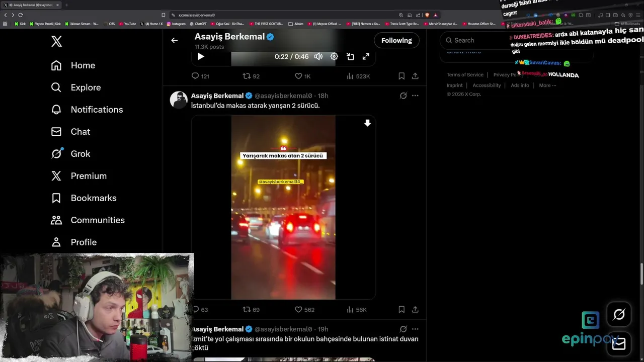Open a new browser tab
Screen dimensions: 644x362
point(66,5)
